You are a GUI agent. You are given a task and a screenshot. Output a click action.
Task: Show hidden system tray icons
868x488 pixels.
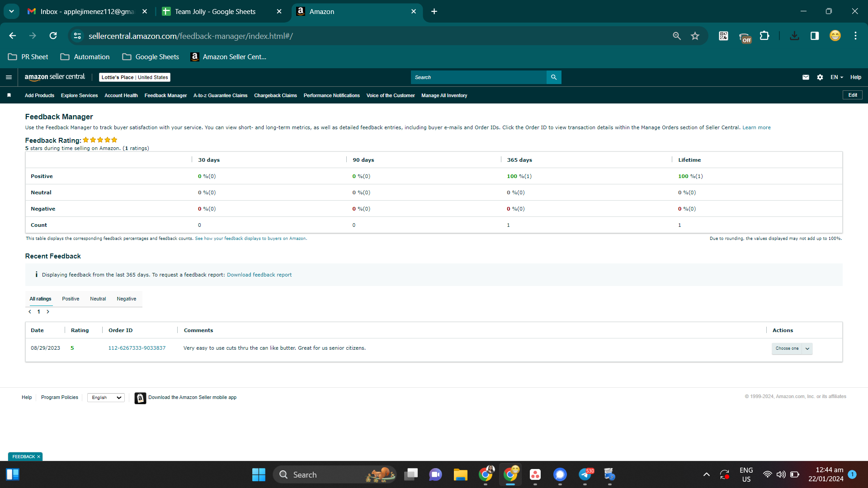(707, 474)
